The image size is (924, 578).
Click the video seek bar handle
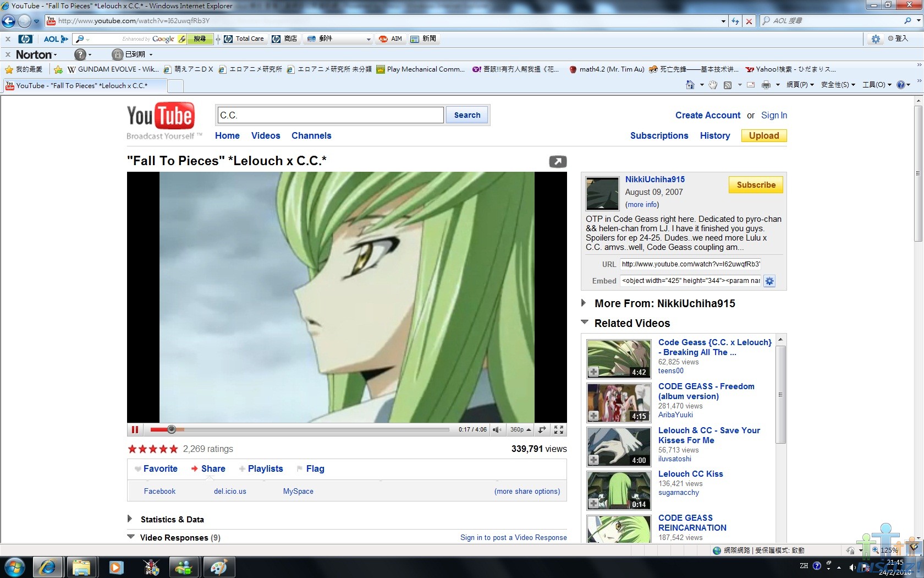[172, 429]
